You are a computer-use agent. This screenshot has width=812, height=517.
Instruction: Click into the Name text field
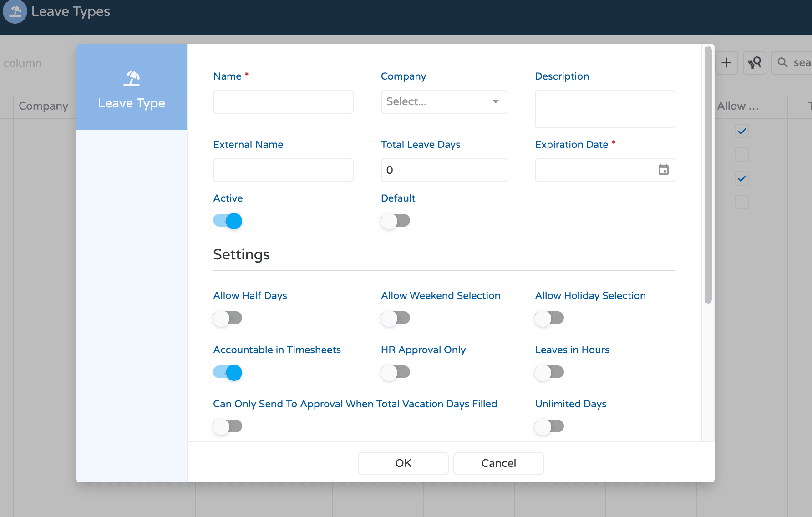(x=283, y=102)
